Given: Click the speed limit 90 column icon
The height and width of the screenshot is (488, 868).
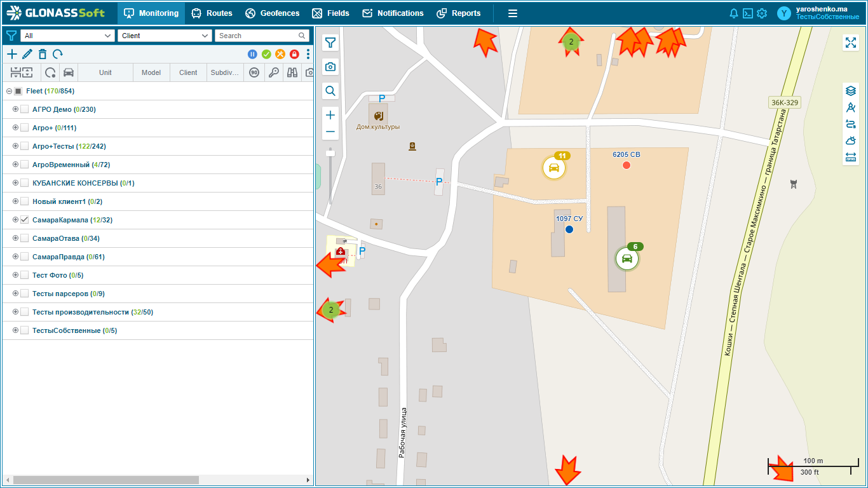Looking at the screenshot, I should point(254,72).
